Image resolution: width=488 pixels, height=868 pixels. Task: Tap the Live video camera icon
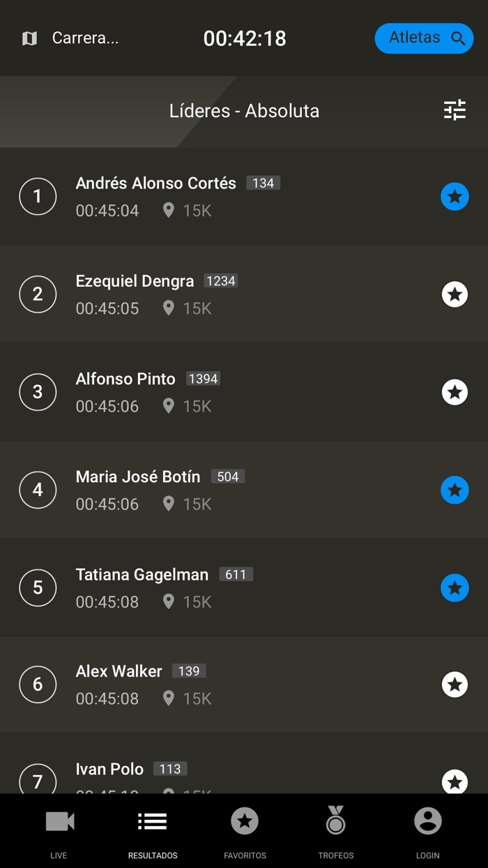[59, 822]
